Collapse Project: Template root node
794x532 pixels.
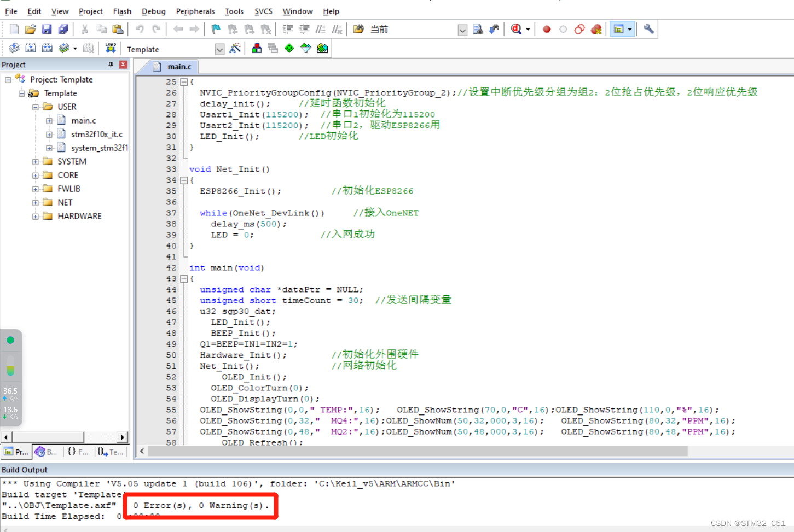[x=8, y=80]
